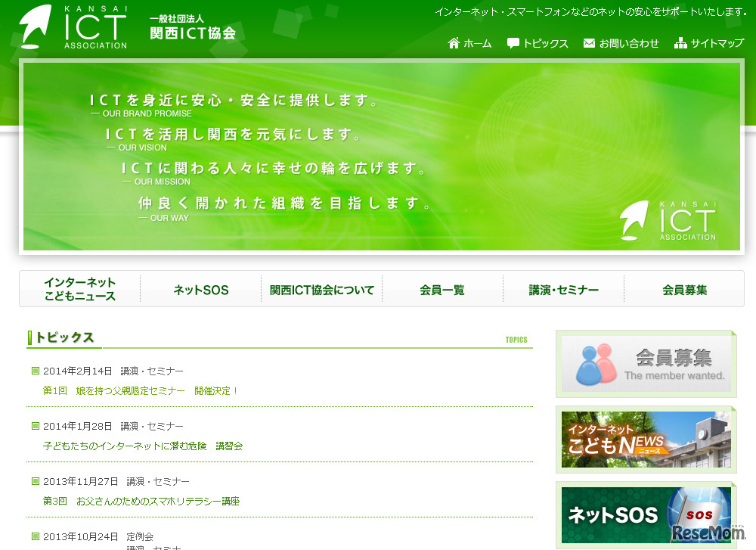The image size is (756, 550).
Task: Switch to the ネットSOS tab
Action: pyautogui.click(x=200, y=289)
